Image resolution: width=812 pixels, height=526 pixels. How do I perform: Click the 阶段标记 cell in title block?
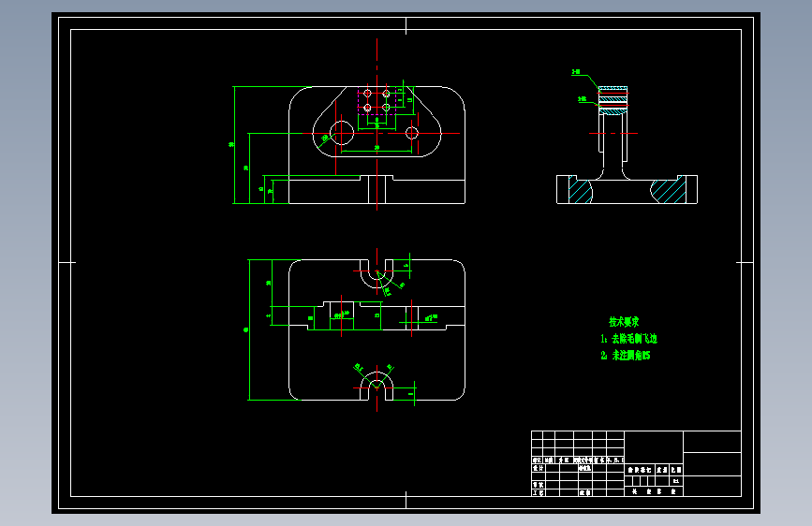click(x=640, y=470)
